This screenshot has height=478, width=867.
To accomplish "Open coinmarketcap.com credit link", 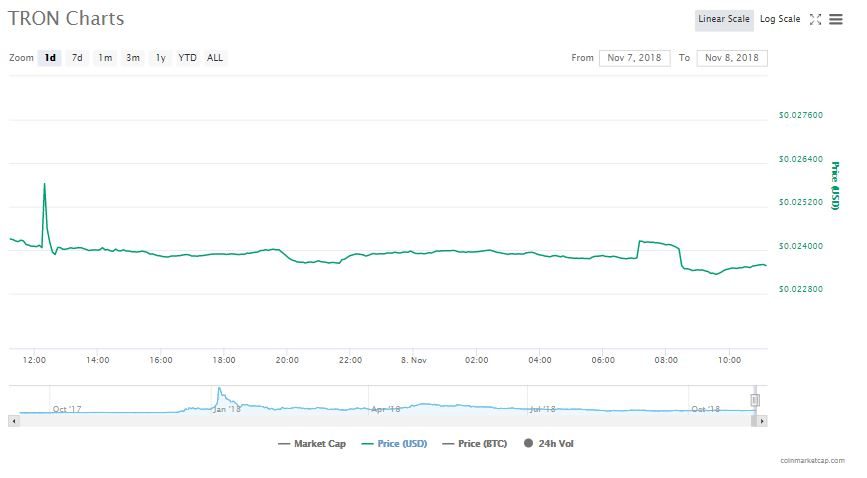I will [812, 460].
